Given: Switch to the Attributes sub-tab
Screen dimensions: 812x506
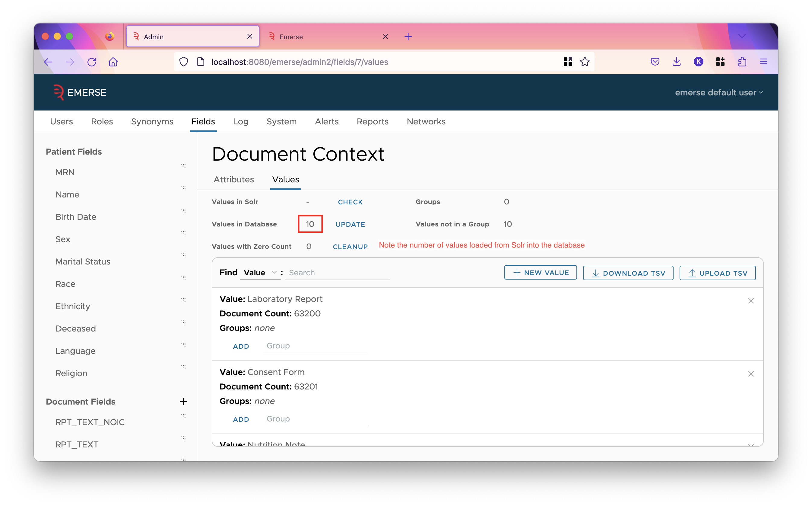Looking at the screenshot, I should click(234, 180).
